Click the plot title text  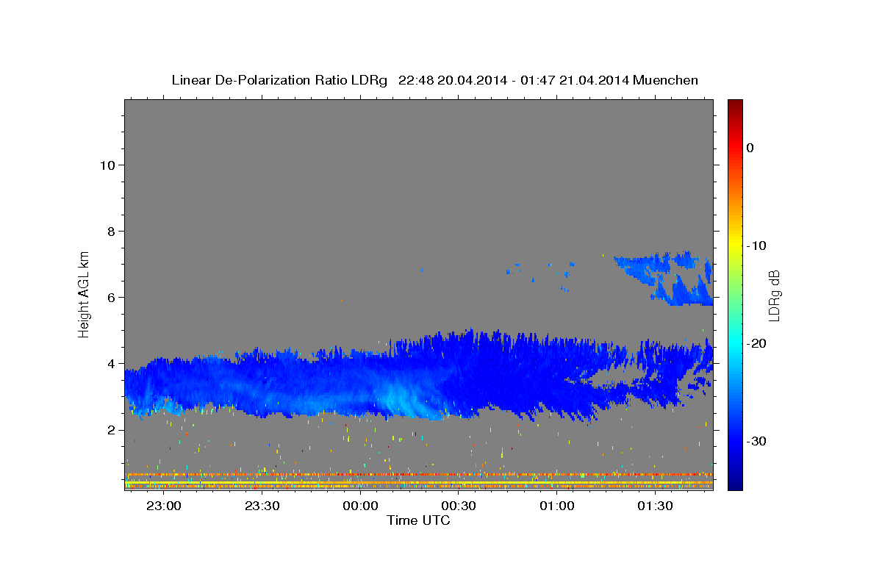434,80
